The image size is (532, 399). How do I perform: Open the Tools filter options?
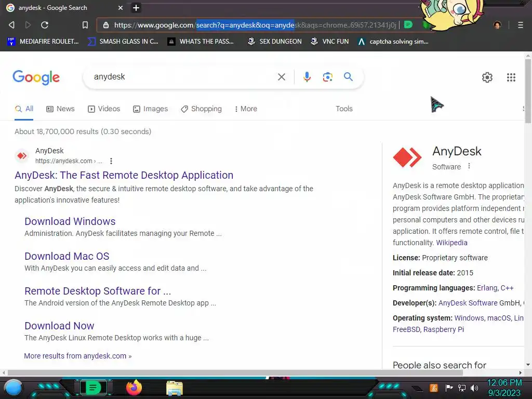[x=344, y=109]
